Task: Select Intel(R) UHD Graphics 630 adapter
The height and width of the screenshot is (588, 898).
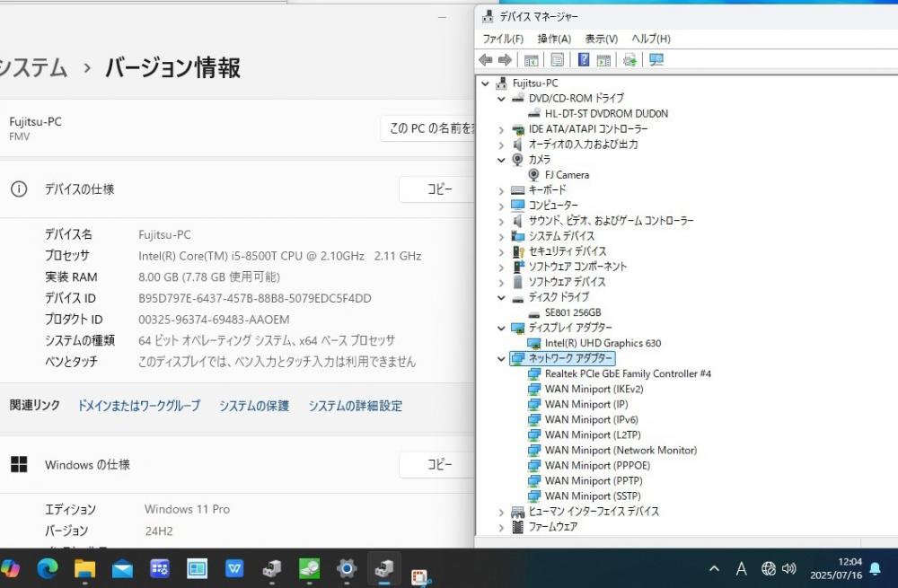Action: tap(603, 343)
